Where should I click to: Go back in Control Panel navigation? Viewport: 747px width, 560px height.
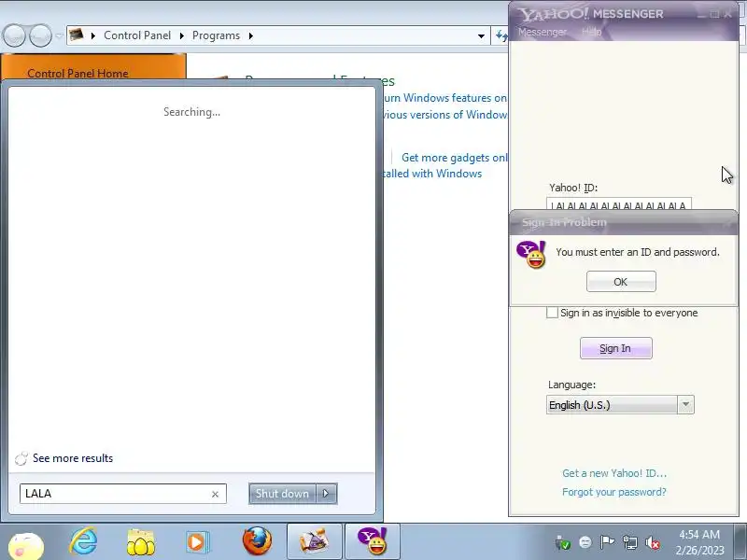[14, 35]
